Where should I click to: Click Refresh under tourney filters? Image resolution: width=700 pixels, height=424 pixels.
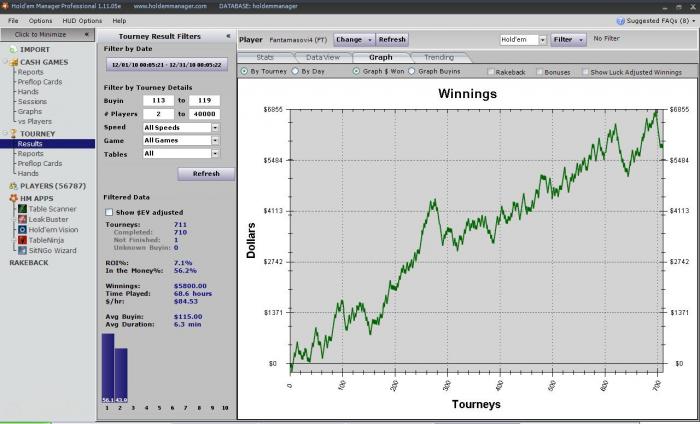[206, 174]
